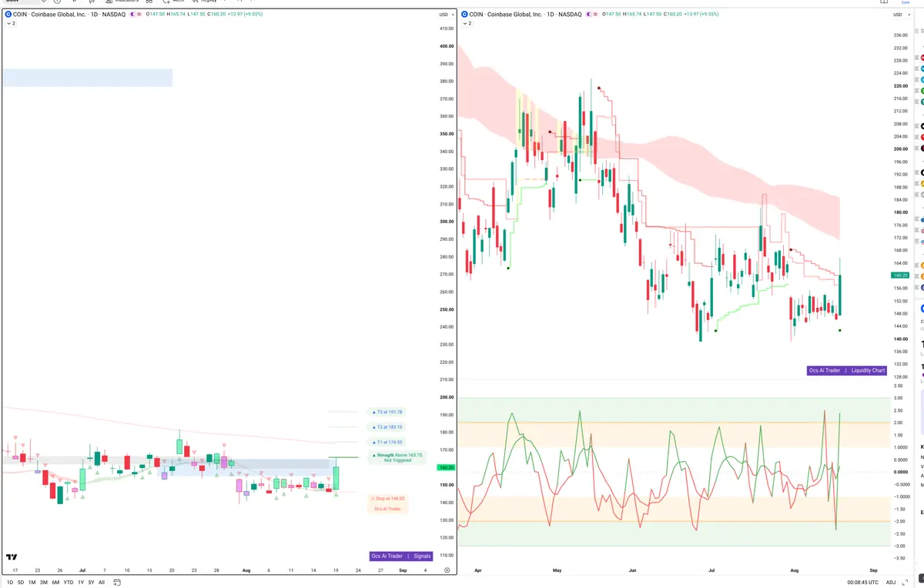The image size is (924, 588).
Task: Expand the indicator legend '2' on right chart
Action: (x=467, y=24)
